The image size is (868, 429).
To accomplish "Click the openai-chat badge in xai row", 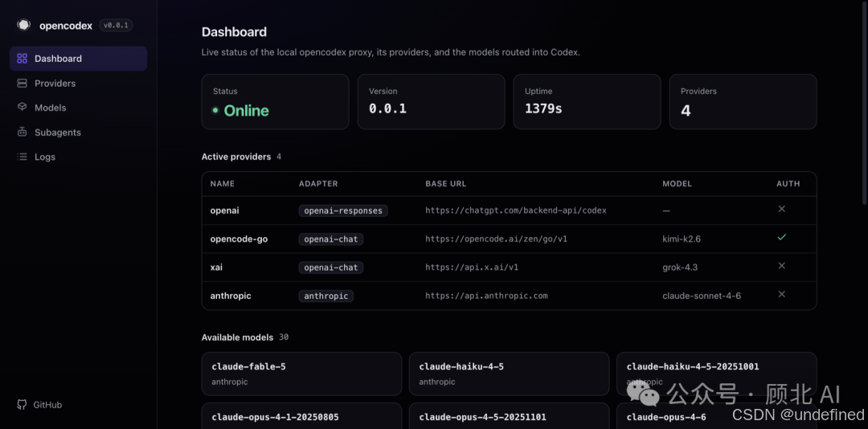I will tap(331, 268).
